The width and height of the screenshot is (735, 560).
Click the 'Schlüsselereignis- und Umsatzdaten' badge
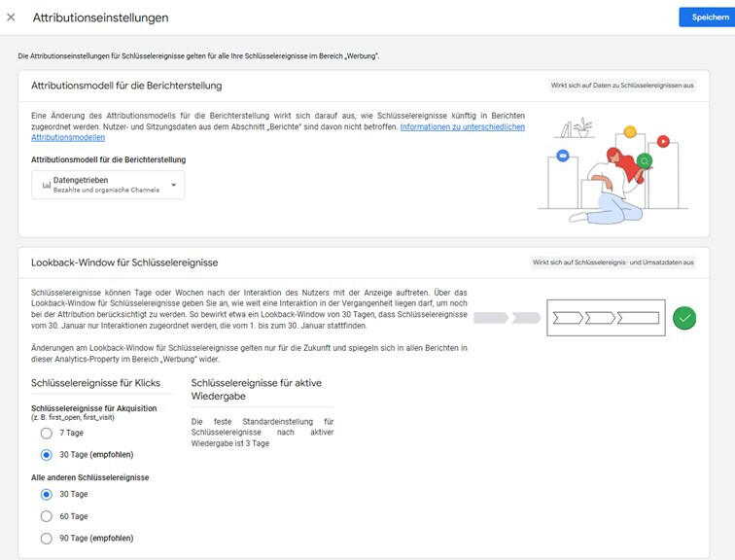click(x=612, y=262)
